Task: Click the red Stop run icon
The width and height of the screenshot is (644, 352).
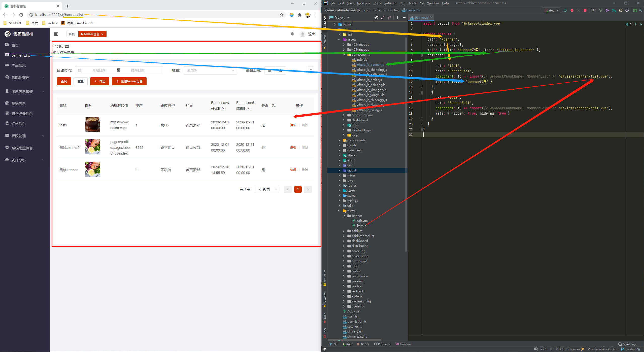Action: pos(585,10)
